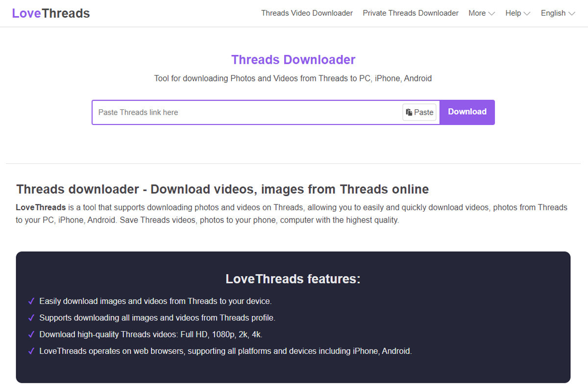Click checkmark beside "Download high-quality Threads videos"
The image size is (588, 392).
click(31, 334)
